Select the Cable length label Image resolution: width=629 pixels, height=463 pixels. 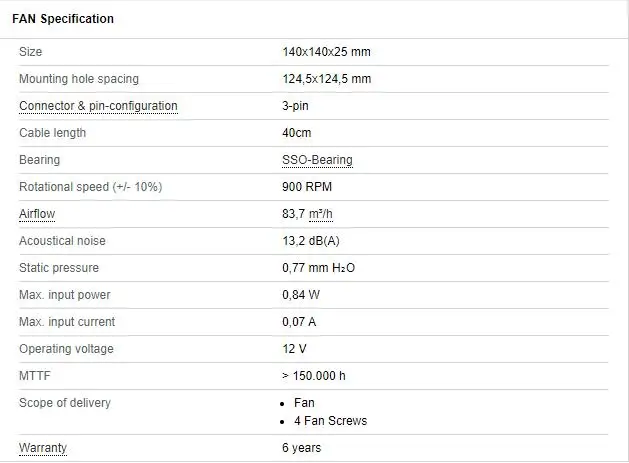pos(53,133)
